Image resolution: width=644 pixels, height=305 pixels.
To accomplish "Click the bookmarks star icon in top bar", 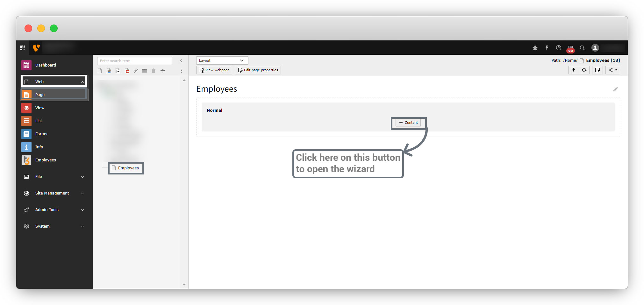I will pos(535,48).
